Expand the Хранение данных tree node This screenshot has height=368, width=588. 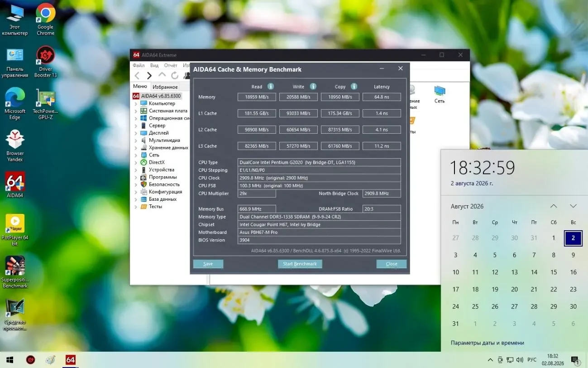coord(136,148)
